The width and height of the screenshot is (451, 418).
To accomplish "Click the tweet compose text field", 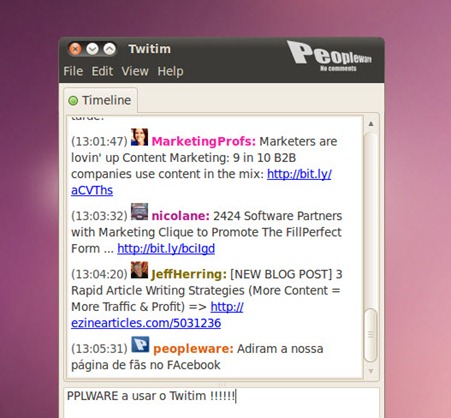I will (x=222, y=403).
